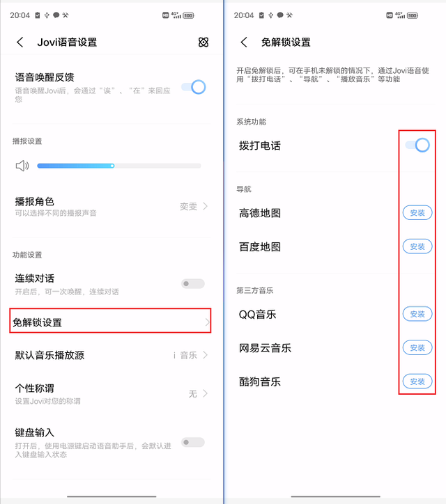Turn on 键盘输入 toggle
Viewport: 446px width, 504px height.
pyautogui.click(x=193, y=442)
